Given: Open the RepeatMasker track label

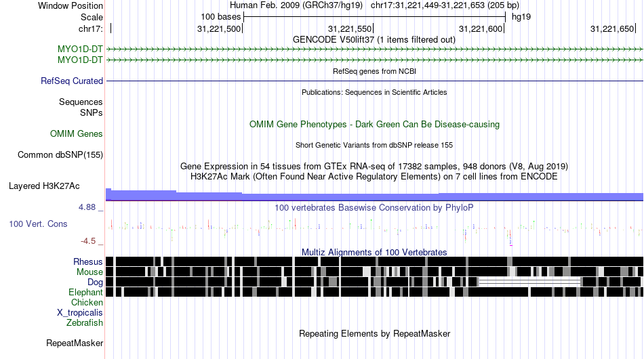Looking at the screenshot, I should [x=75, y=343].
